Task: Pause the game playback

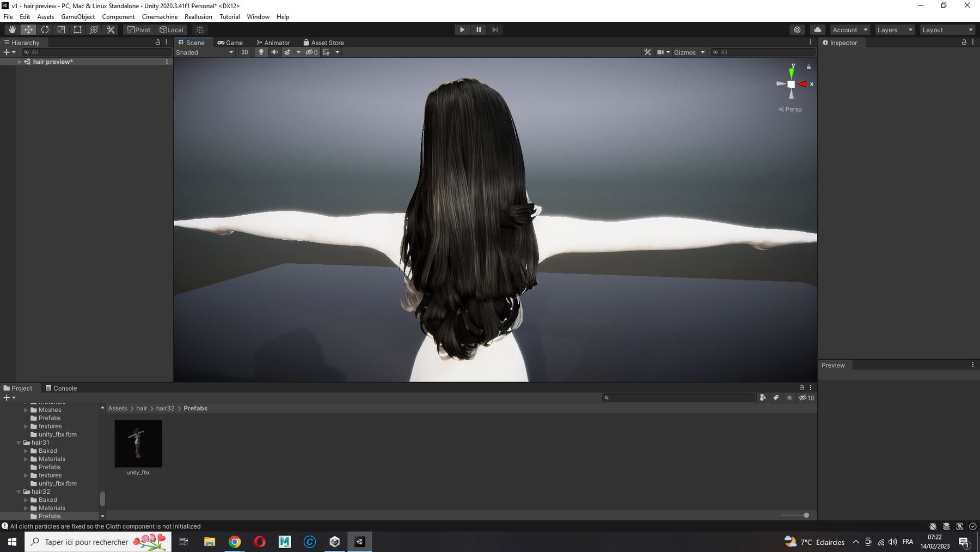Action: pos(479,30)
